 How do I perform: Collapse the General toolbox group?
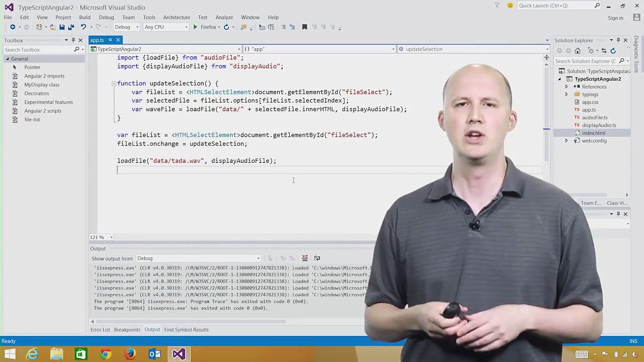[x=8, y=59]
